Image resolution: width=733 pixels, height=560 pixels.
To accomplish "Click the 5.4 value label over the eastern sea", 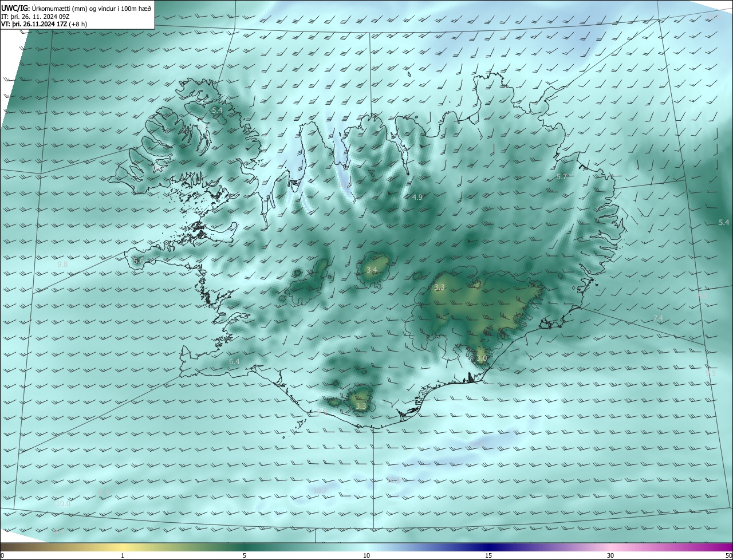I will pyautogui.click(x=724, y=222).
